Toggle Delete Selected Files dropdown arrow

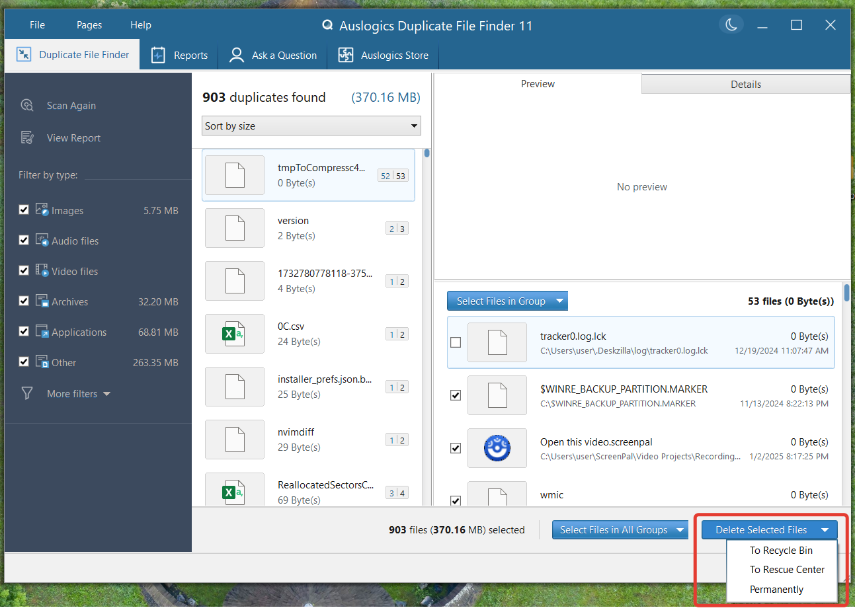coord(825,530)
